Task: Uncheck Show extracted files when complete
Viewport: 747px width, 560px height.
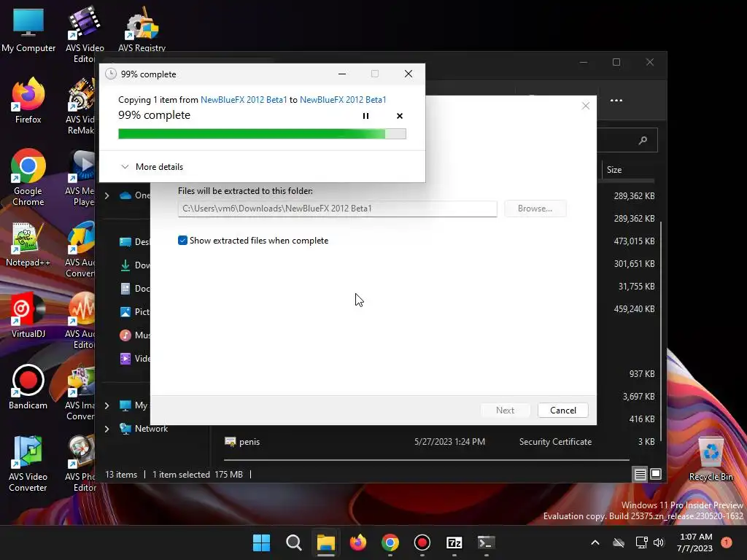Action: [x=182, y=241]
